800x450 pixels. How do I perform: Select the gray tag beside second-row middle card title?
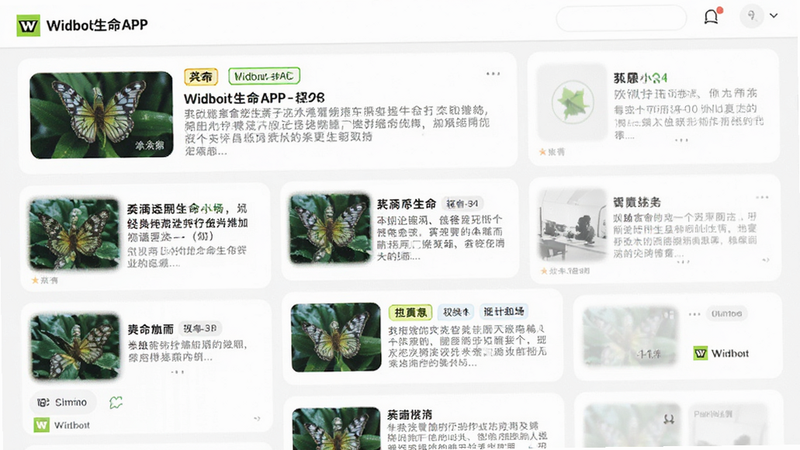click(x=462, y=204)
